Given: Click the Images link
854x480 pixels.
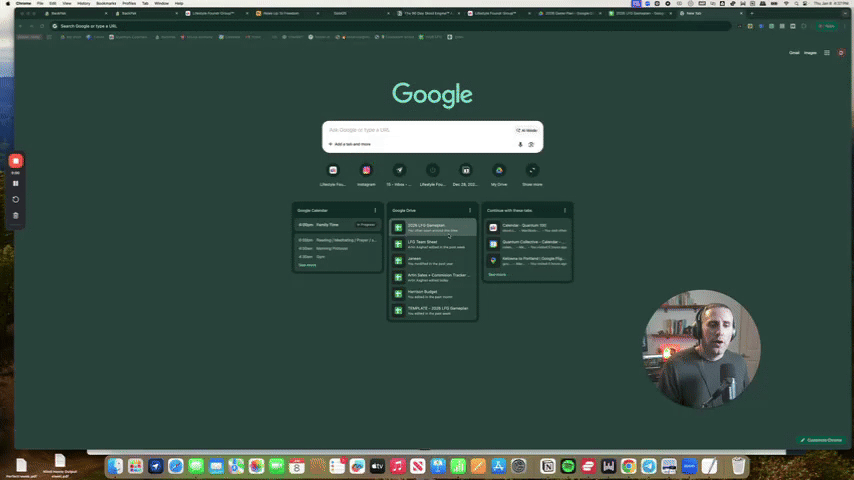Looking at the screenshot, I should click(x=810, y=53).
